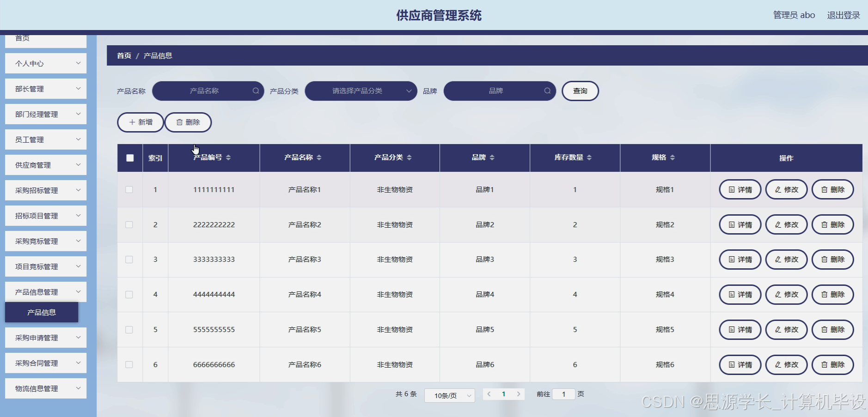Expand 员工管理 sidebar menu

tap(46, 139)
